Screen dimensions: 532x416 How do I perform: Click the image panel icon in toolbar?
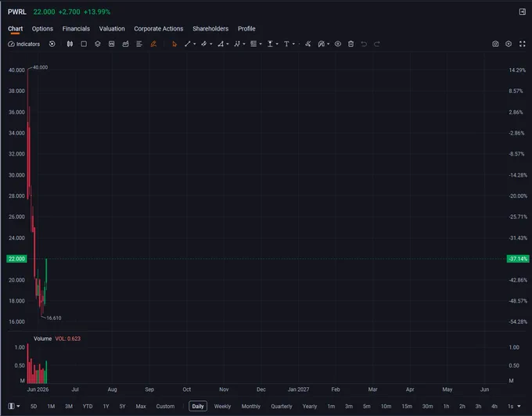click(x=111, y=44)
